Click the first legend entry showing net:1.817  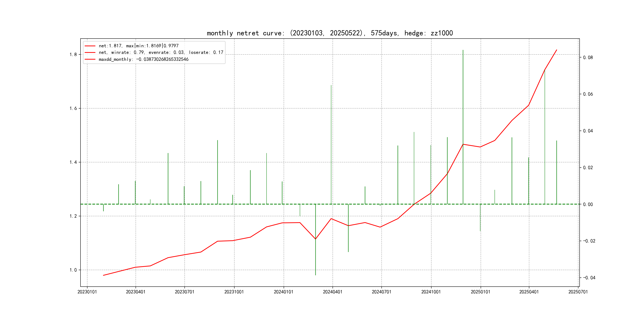click(x=139, y=46)
